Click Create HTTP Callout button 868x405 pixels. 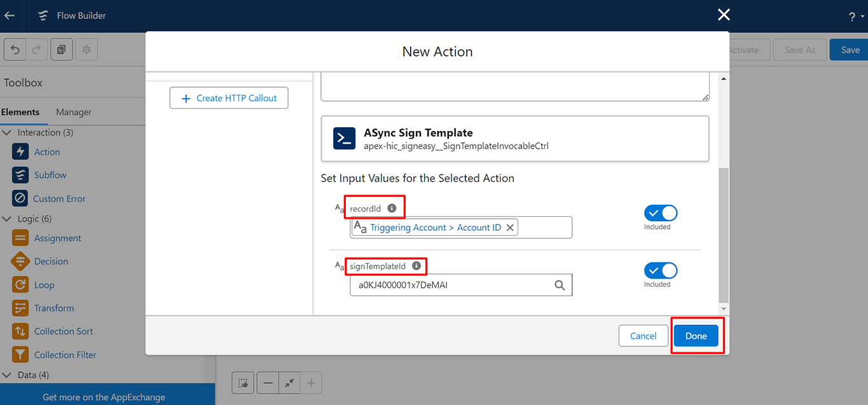[229, 98]
